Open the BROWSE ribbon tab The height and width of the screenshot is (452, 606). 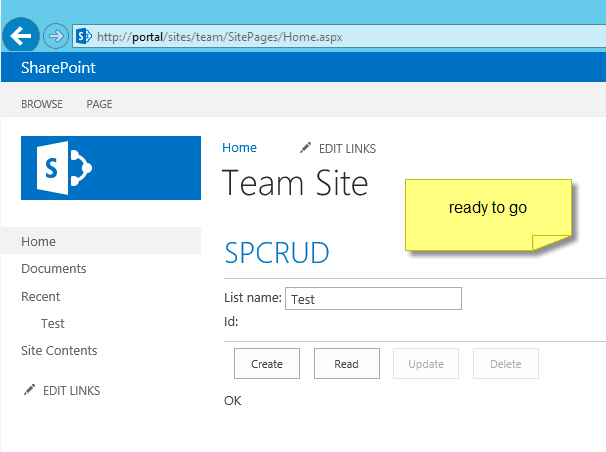pyautogui.click(x=42, y=104)
